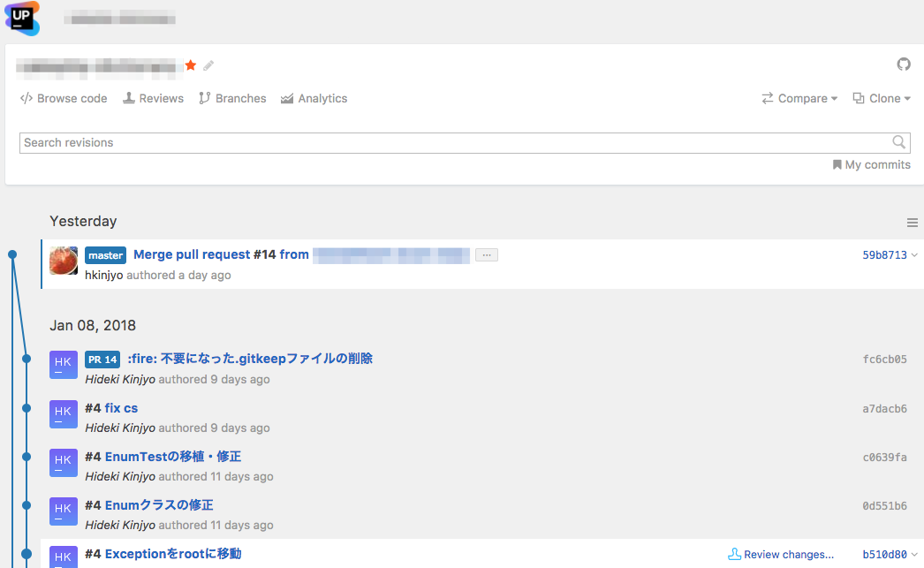This screenshot has height=568, width=924.
Task: Click HK avatar on EnumTest commit
Action: [64, 463]
